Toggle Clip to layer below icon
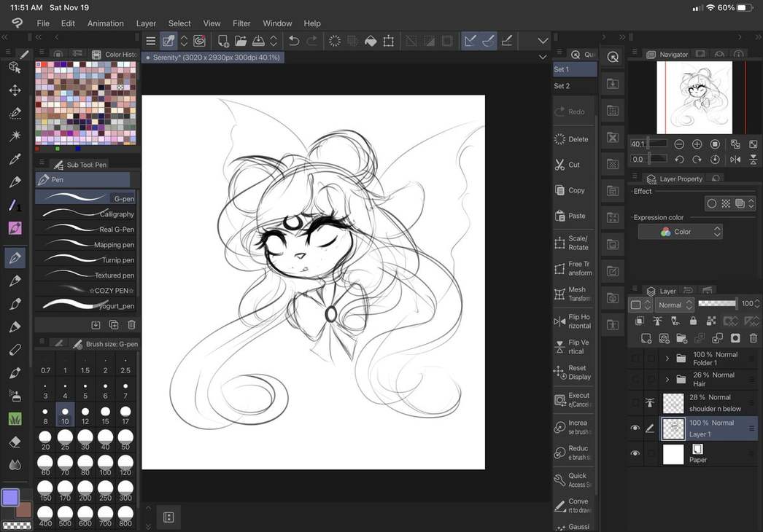This screenshot has width=763, height=532. tap(640, 321)
